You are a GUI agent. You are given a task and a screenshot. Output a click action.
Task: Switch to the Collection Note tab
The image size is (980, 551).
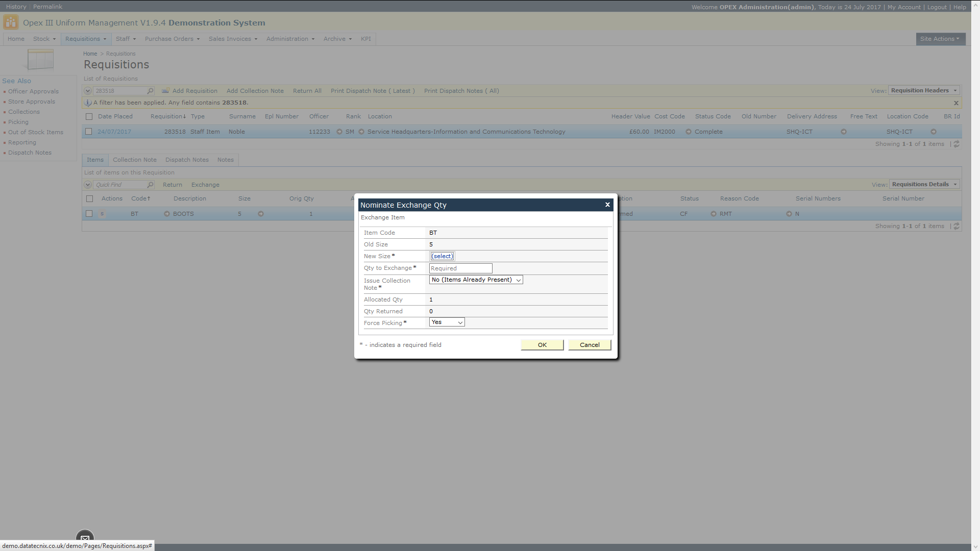[x=135, y=160]
